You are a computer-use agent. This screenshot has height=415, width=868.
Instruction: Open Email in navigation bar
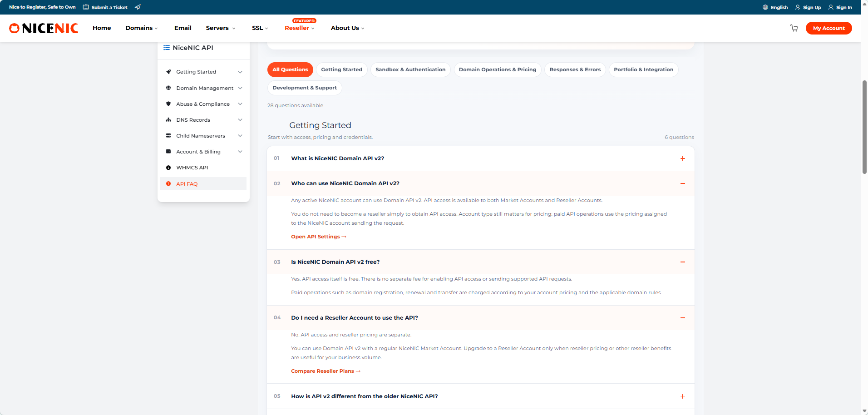[x=183, y=28]
